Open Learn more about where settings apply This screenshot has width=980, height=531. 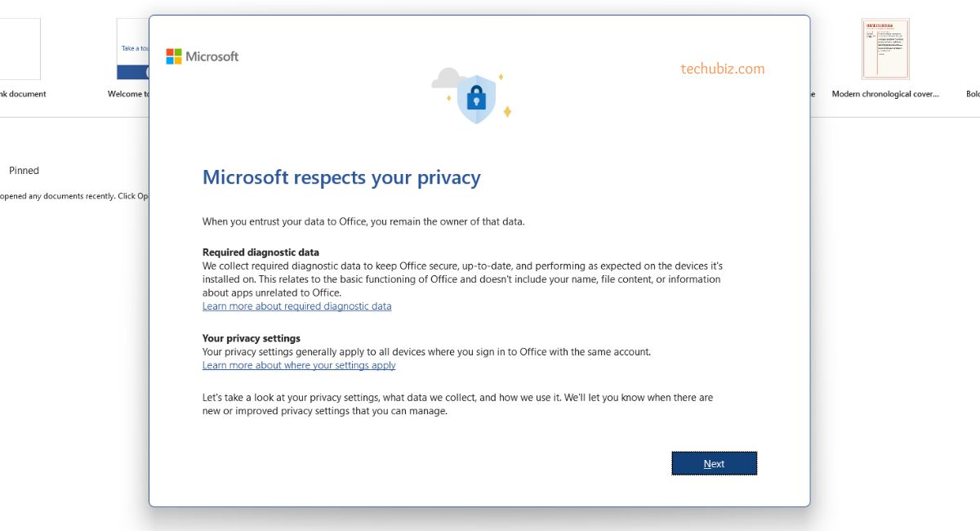click(299, 365)
